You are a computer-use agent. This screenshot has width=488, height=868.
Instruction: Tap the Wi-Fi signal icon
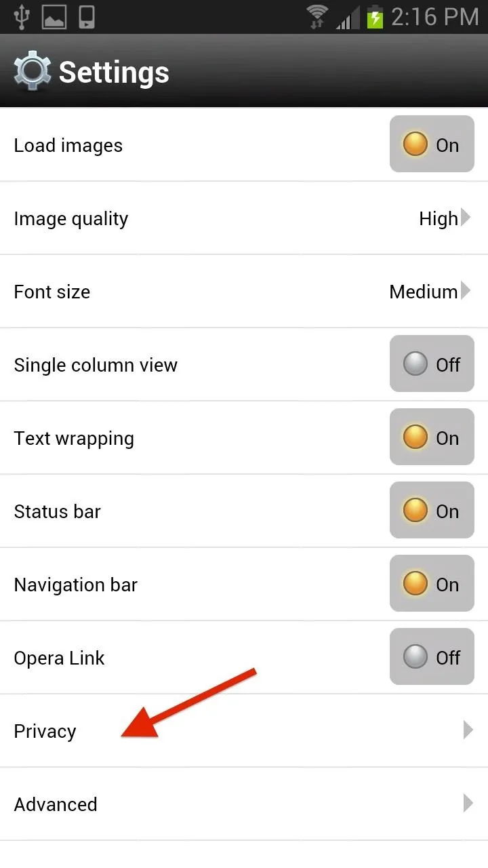tap(317, 16)
